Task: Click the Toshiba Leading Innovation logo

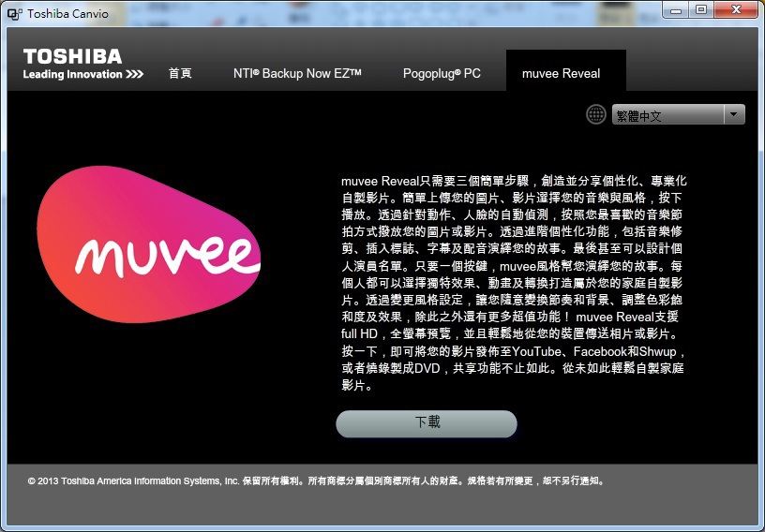Action: click(x=82, y=64)
